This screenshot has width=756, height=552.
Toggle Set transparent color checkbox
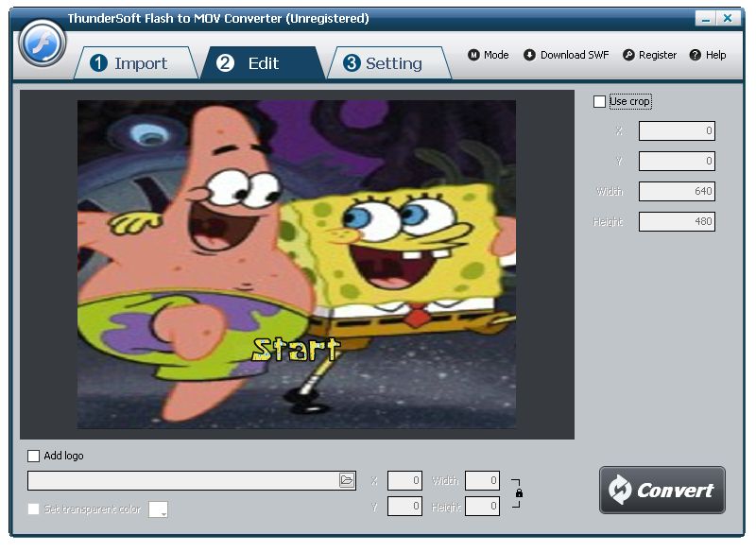point(33,509)
